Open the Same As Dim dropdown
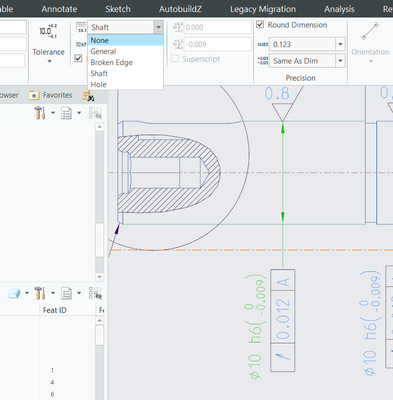This screenshot has height=400, width=393. 340,61
